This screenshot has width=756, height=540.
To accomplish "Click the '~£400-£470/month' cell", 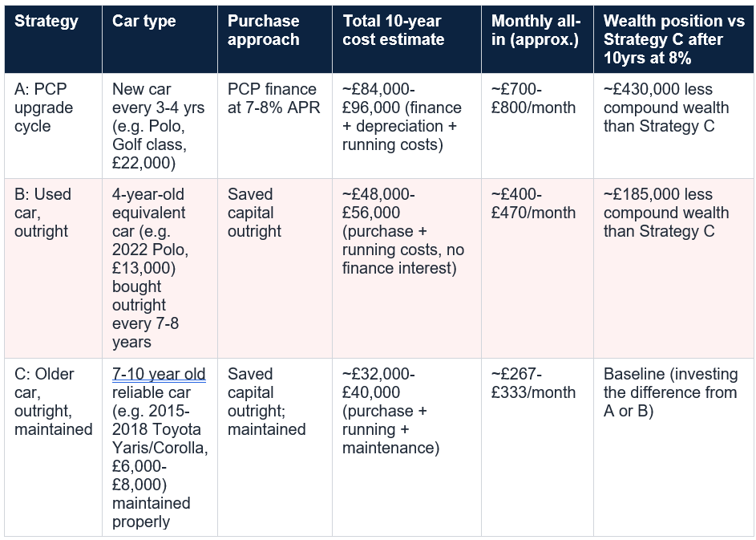I will 538,268.
